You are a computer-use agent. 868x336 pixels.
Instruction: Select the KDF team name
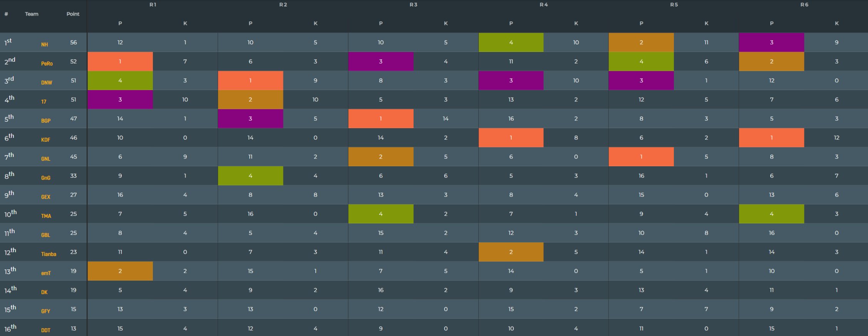tap(45, 140)
